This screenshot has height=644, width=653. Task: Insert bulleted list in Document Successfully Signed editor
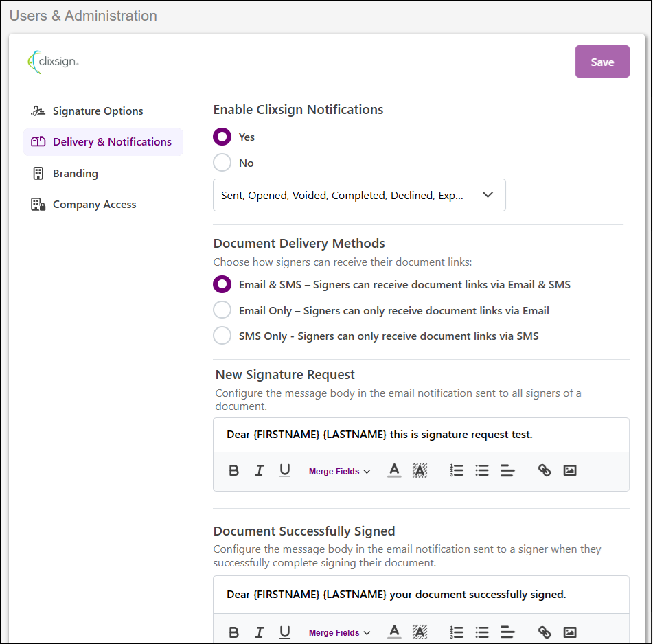(x=482, y=632)
